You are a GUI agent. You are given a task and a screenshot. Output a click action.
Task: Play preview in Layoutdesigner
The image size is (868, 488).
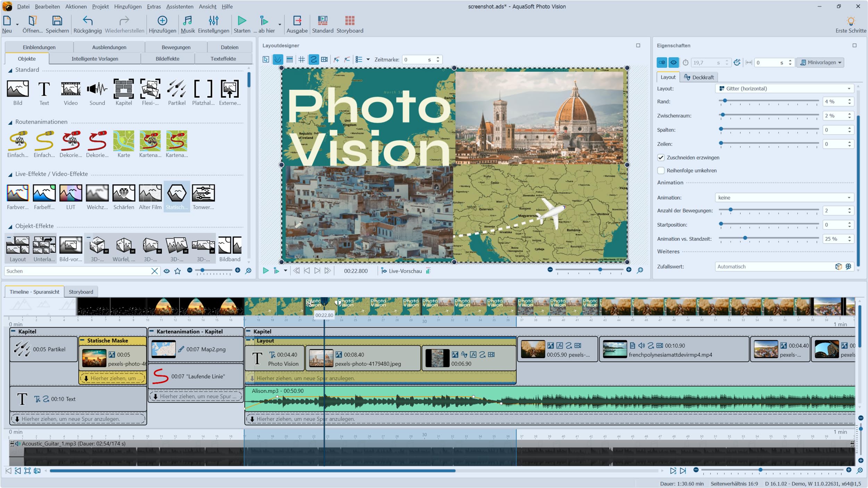click(266, 271)
